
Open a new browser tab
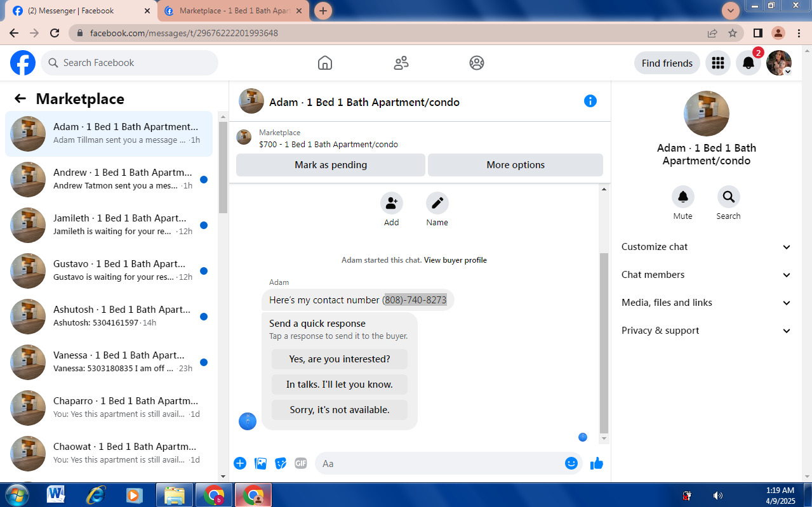[323, 11]
